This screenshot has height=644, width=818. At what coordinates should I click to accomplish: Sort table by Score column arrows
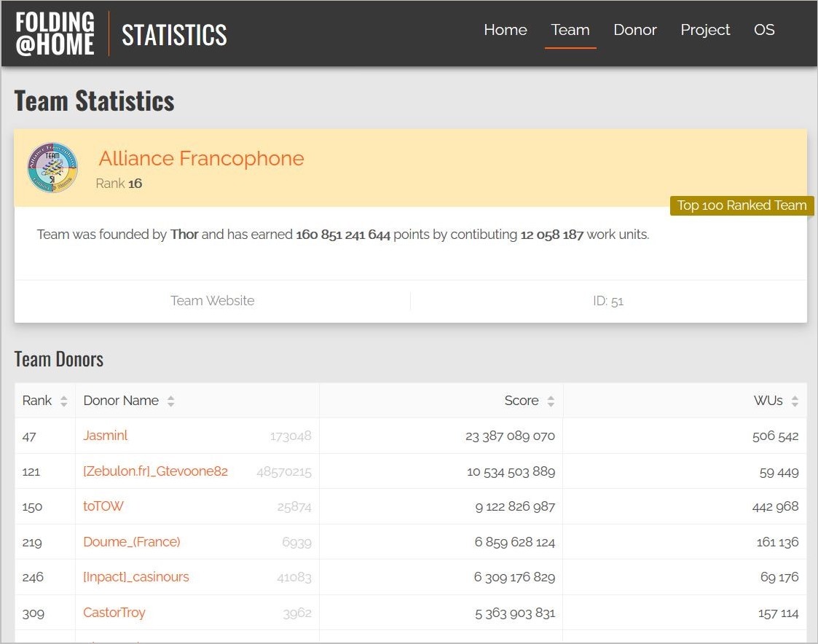[x=551, y=401]
